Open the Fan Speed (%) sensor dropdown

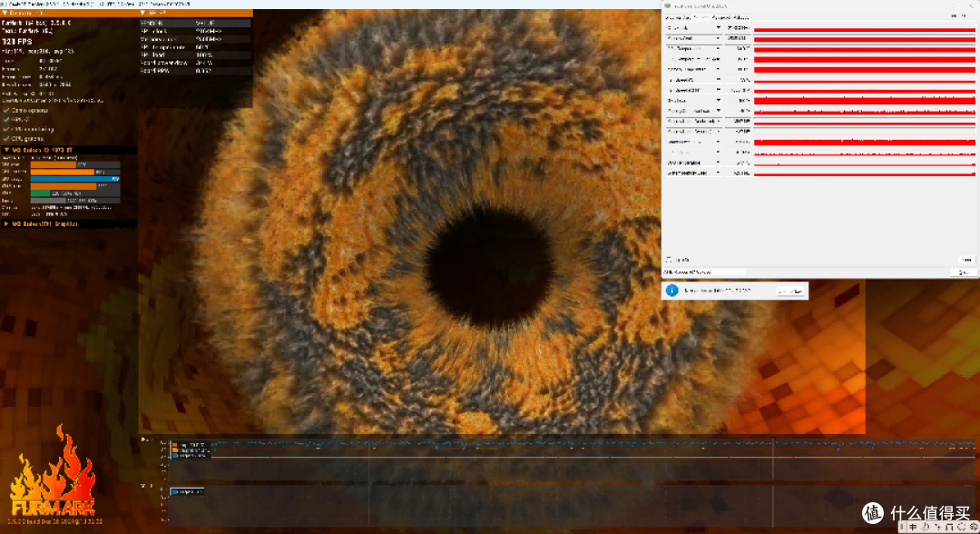[x=718, y=80]
